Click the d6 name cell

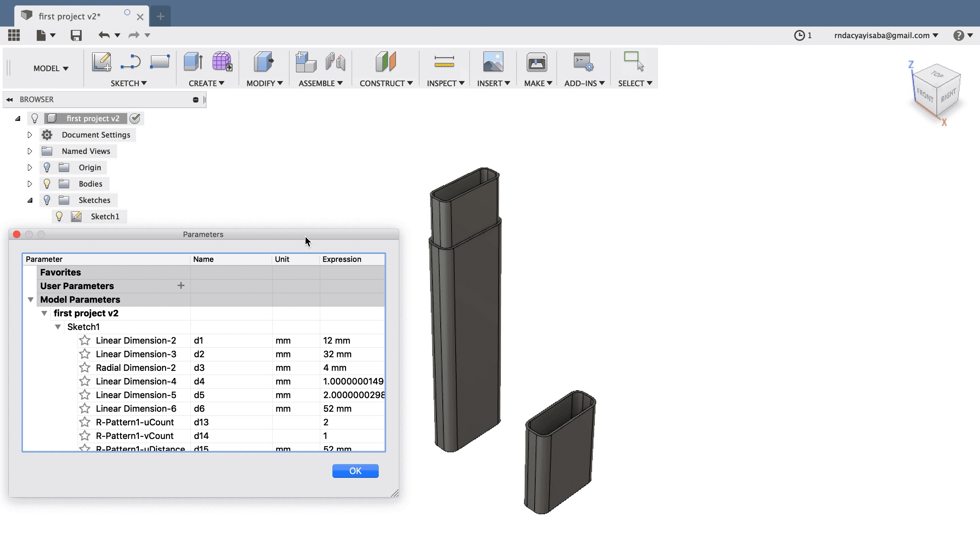coord(231,409)
